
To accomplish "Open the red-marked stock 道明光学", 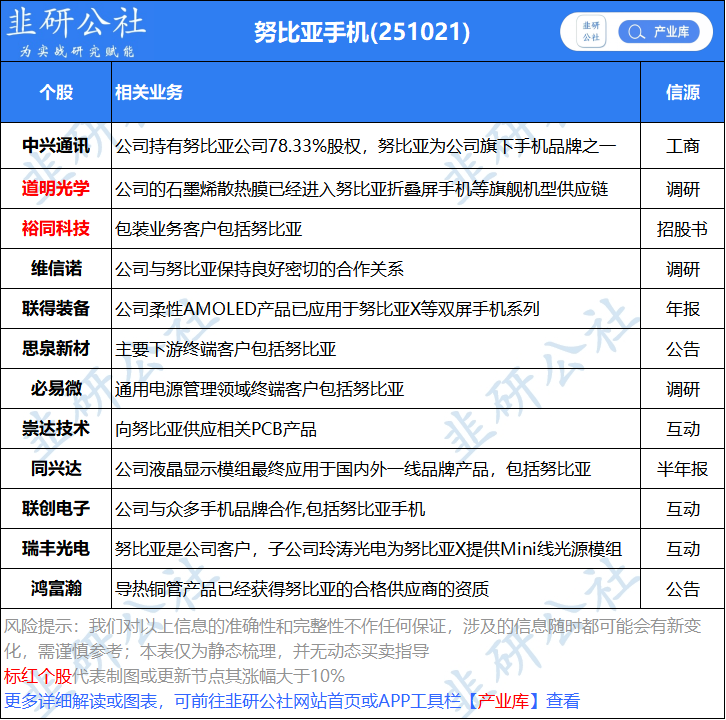I will [56, 188].
